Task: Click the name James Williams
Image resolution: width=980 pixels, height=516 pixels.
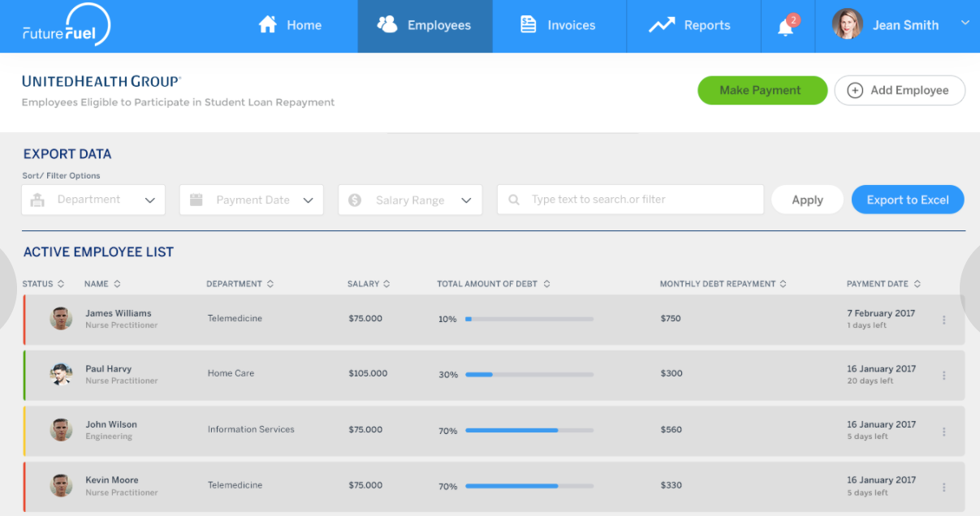Action: click(119, 313)
